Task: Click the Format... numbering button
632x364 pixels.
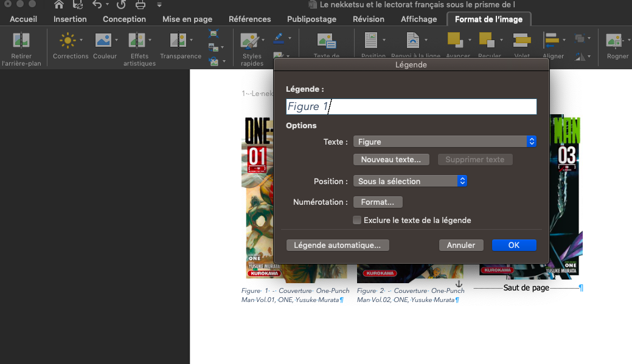Action: tap(378, 202)
